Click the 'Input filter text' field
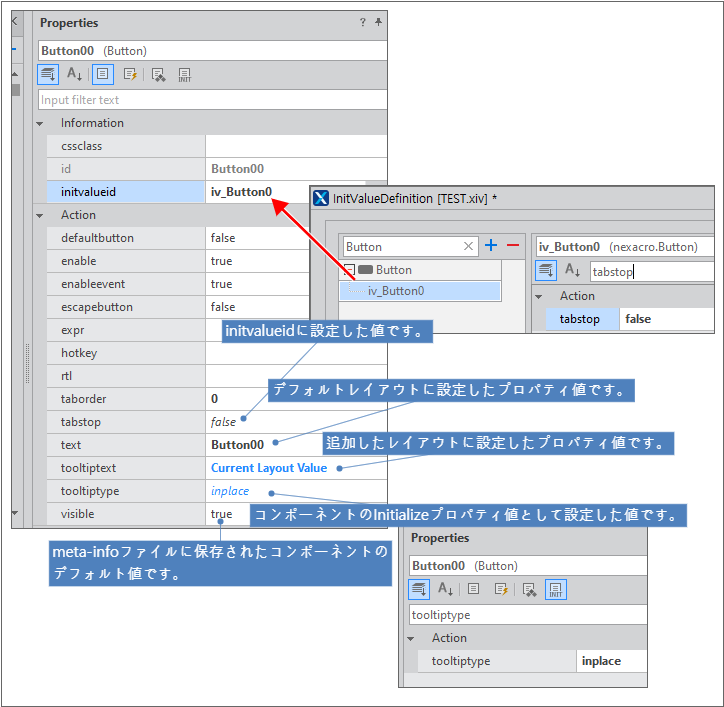This screenshot has height=707, width=724. 212,100
